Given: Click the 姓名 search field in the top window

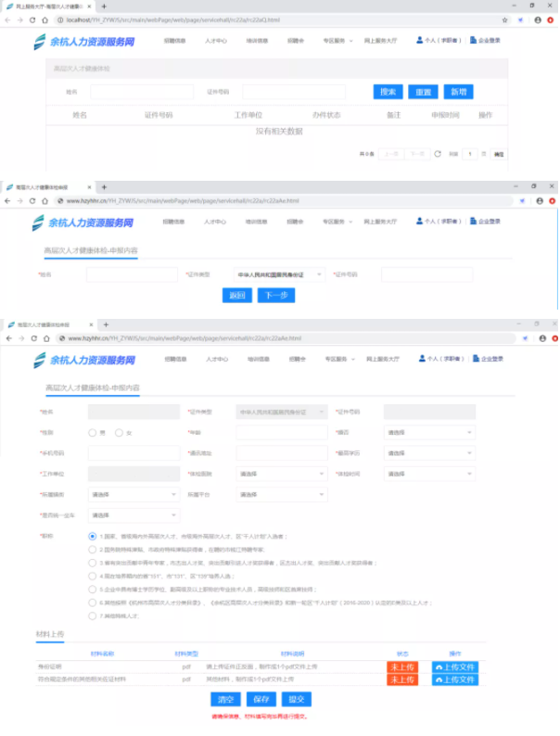Looking at the screenshot, I should 141,92.
